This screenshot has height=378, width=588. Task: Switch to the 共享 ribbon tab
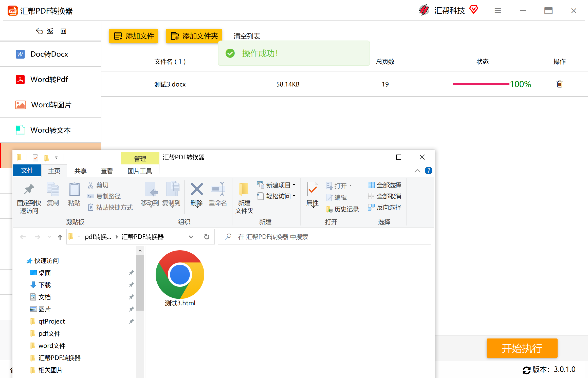click(81, 171)
